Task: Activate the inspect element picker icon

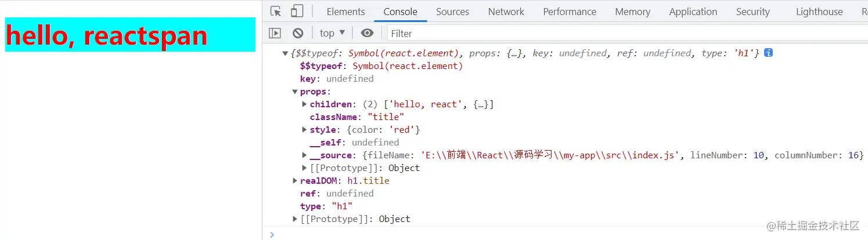Action: [x=276, y=12]
